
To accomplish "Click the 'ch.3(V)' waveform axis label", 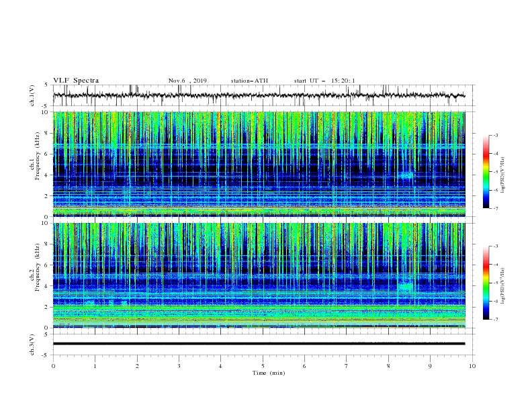I will [x=32, y=345].
